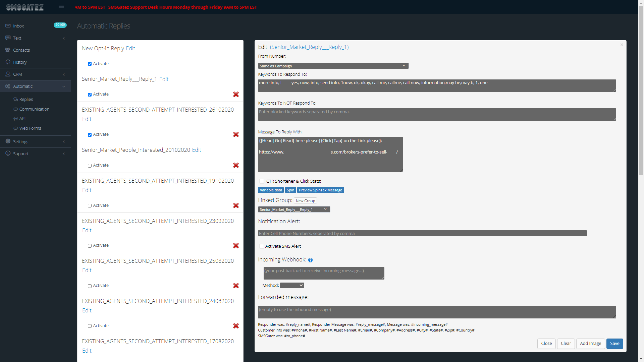Check the Activate SMS Alert checkbox
The width and height of the screenshot is (644, 362).
[262, 246]
